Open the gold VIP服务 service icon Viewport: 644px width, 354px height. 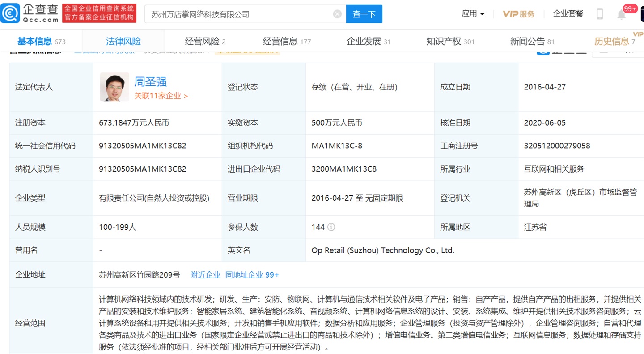pyautogui.click(x=518, y=13)
